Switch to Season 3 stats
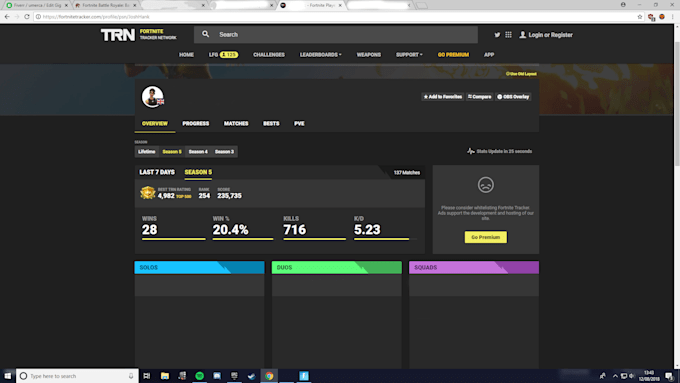 click(x=224, y=151)
